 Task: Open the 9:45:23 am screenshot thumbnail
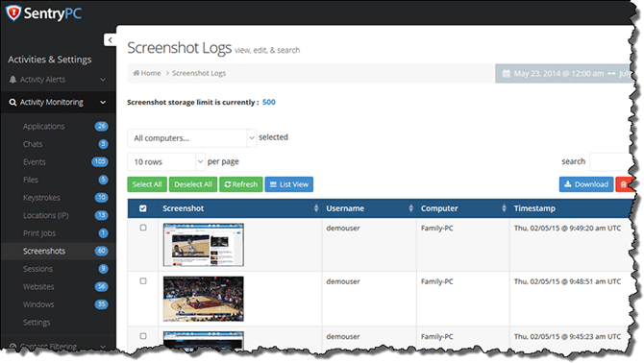click(x=204, y=341)
